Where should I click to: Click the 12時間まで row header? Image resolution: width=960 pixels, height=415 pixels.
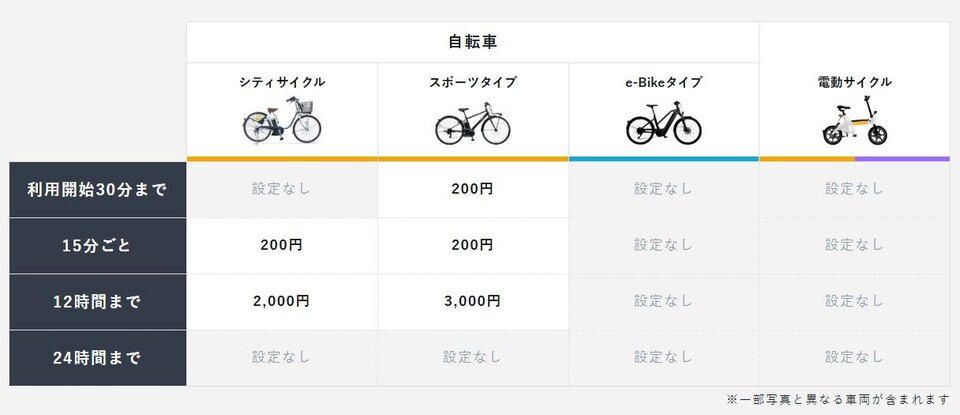point(97,300)
